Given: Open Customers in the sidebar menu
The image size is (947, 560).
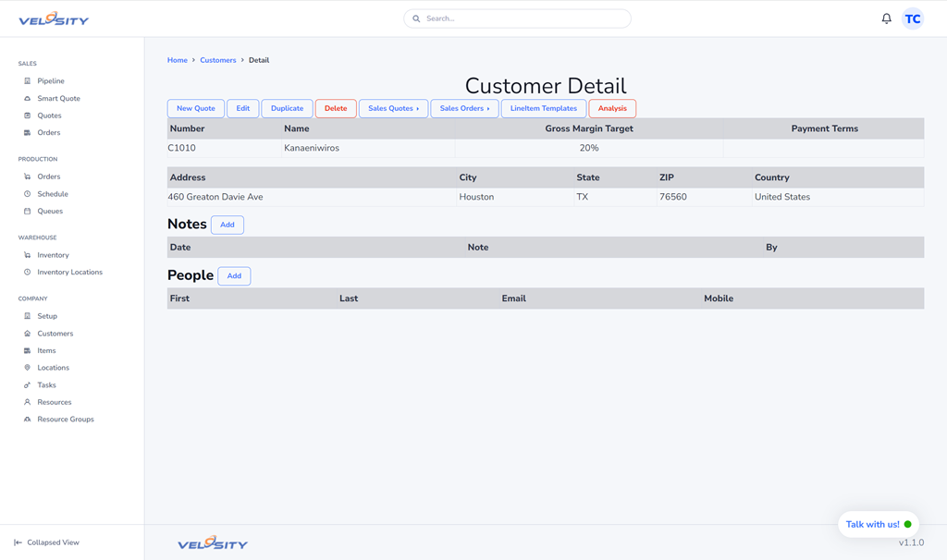Looking at the screenshot, I should point(55,334).
